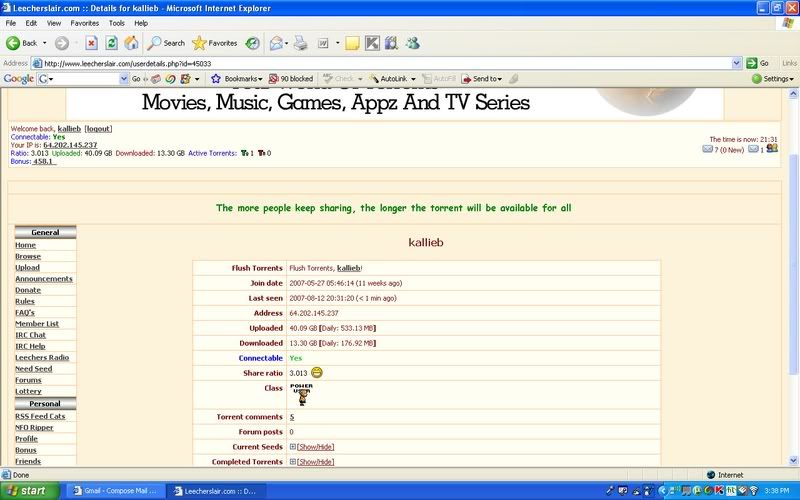Click the address bar URL field

point(382,63)
